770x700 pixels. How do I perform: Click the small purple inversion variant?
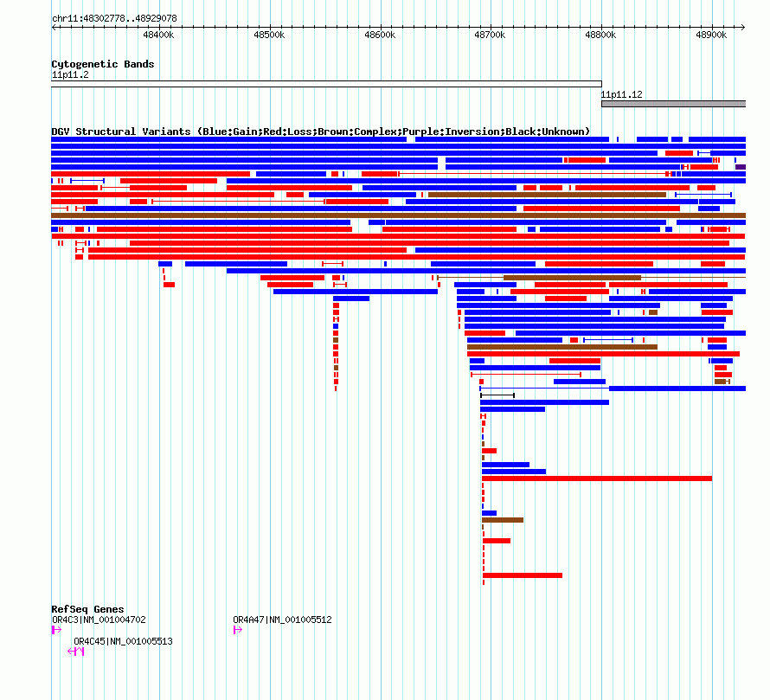[741, 167]
